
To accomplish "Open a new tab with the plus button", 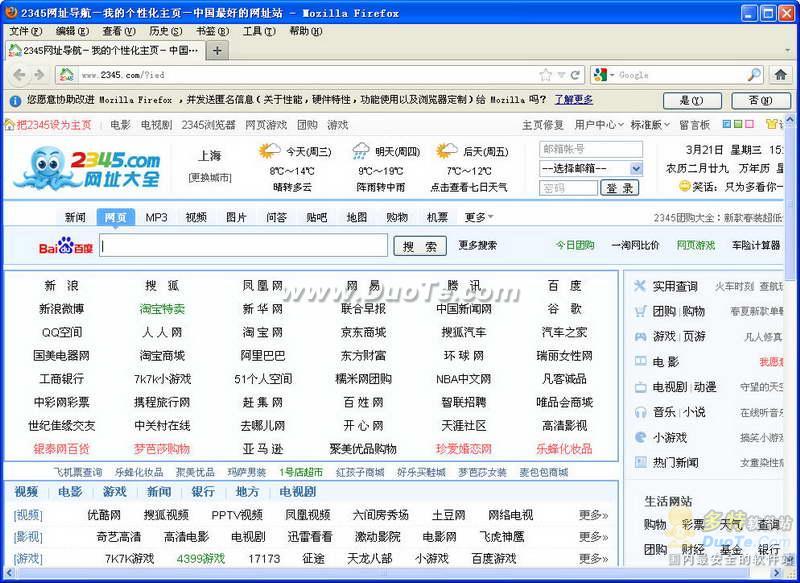I will (x=217, y=50).
